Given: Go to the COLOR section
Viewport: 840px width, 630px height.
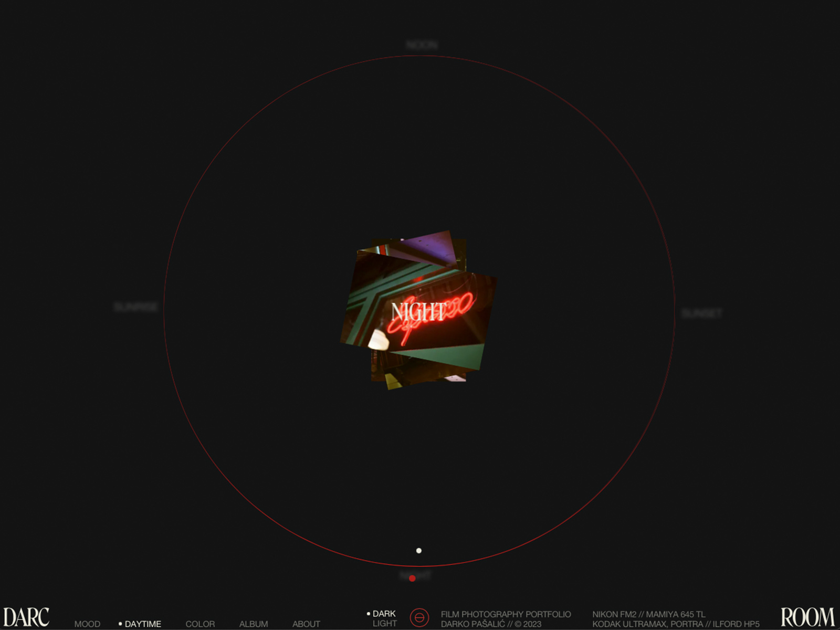Looking at the screenshot, I should (x=200, y=624).
